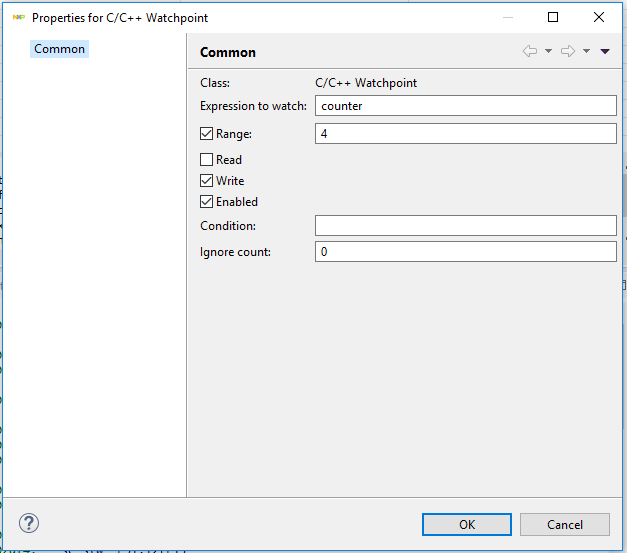The width and height of the screenshot is (627, 553).
Task: Select the Common page in left tree
Action: (x=60, y=49)
